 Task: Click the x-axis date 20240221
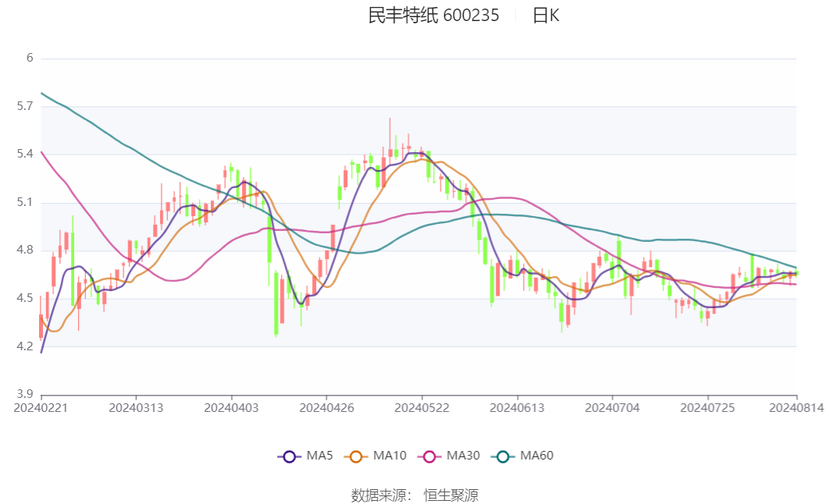[41, 408]
